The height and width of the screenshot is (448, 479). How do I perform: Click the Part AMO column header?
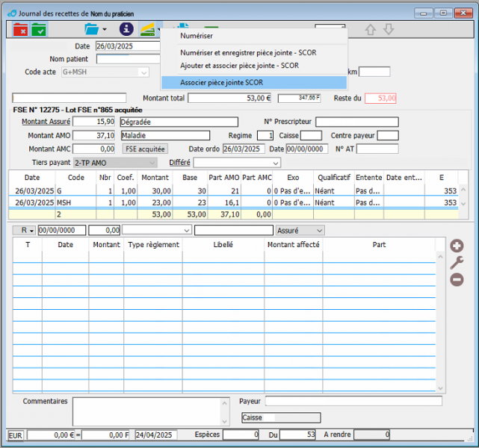pos(224,178)
